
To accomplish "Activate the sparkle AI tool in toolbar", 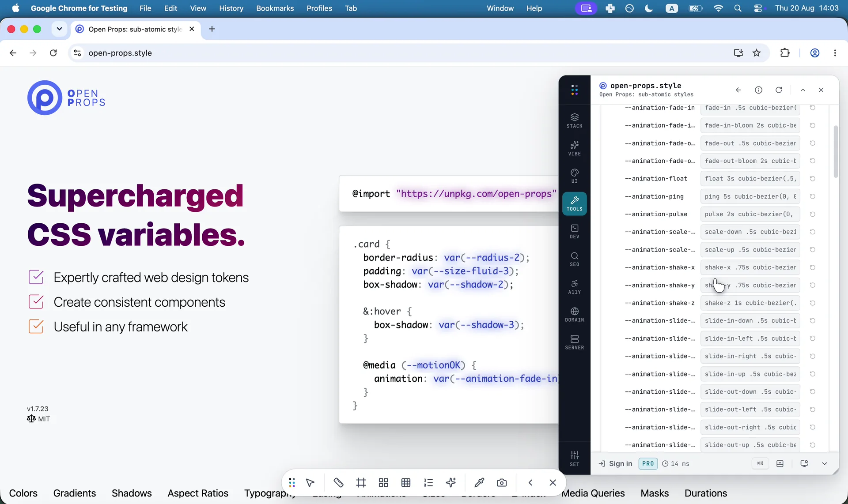I will 451,482.
